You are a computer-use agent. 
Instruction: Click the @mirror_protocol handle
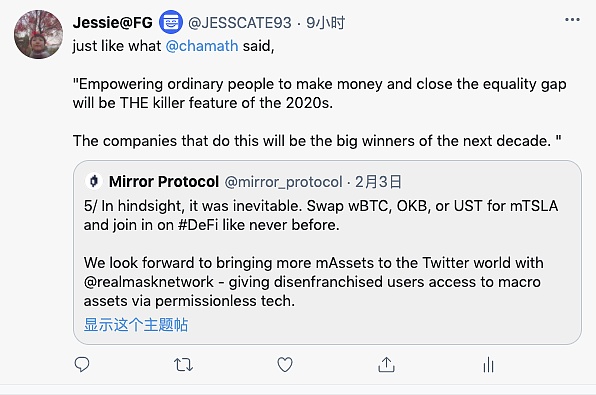click(x=284, y=182)
